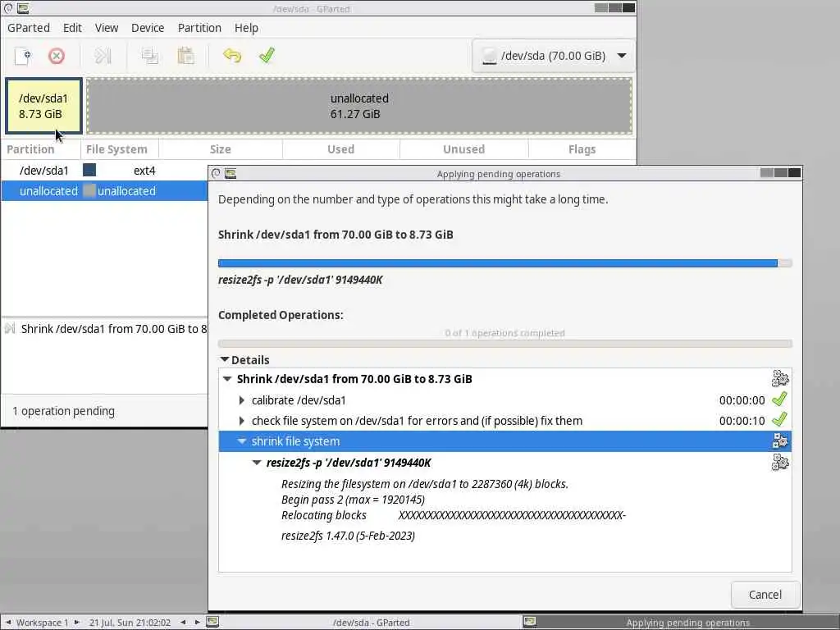Open the Device menu
840x630 pixels.
148,28
